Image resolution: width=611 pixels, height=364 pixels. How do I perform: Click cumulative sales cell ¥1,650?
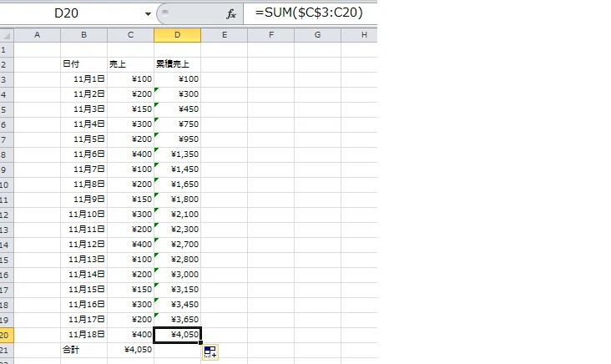coord(177,185)
